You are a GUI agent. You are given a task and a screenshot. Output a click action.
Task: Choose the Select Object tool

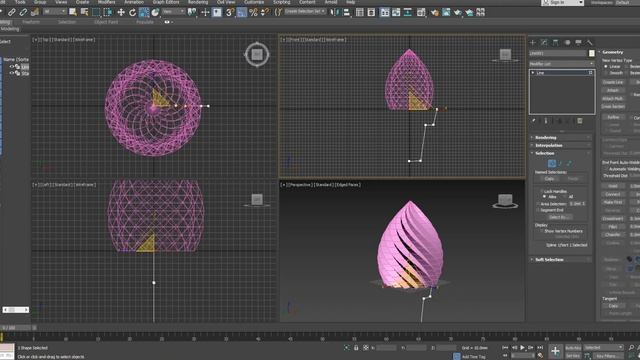tap(73, 13)
